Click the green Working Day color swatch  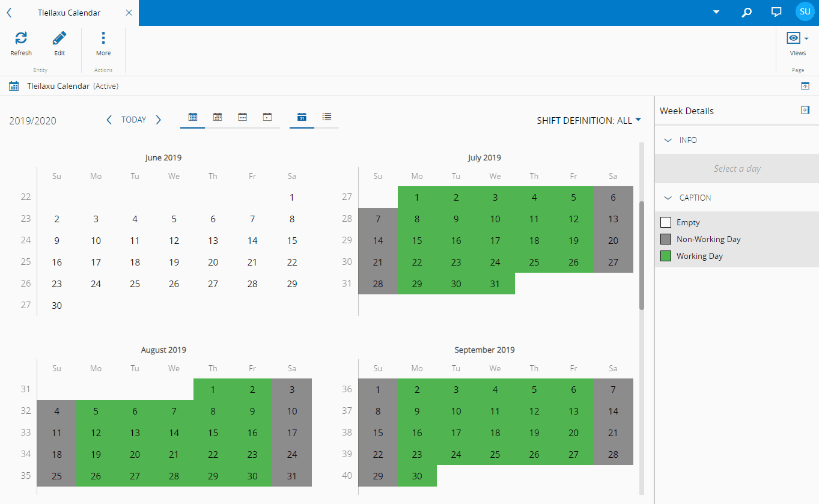point(666,256)
